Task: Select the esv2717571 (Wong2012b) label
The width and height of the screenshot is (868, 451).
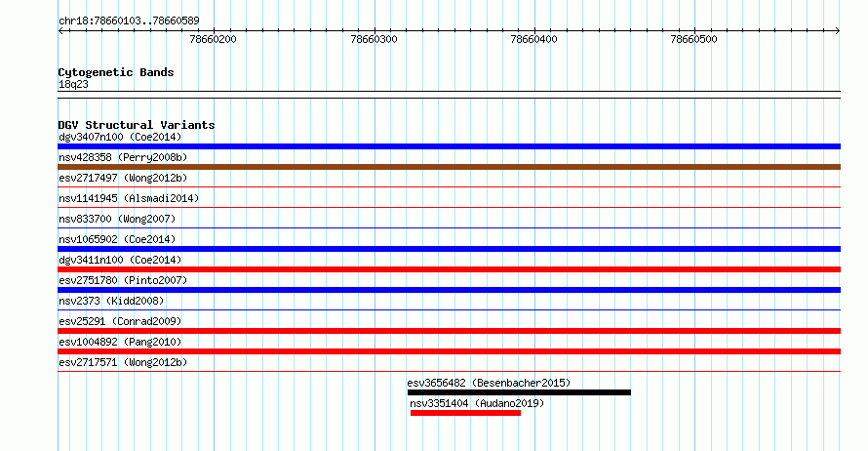Action: [x=123, y=362]
